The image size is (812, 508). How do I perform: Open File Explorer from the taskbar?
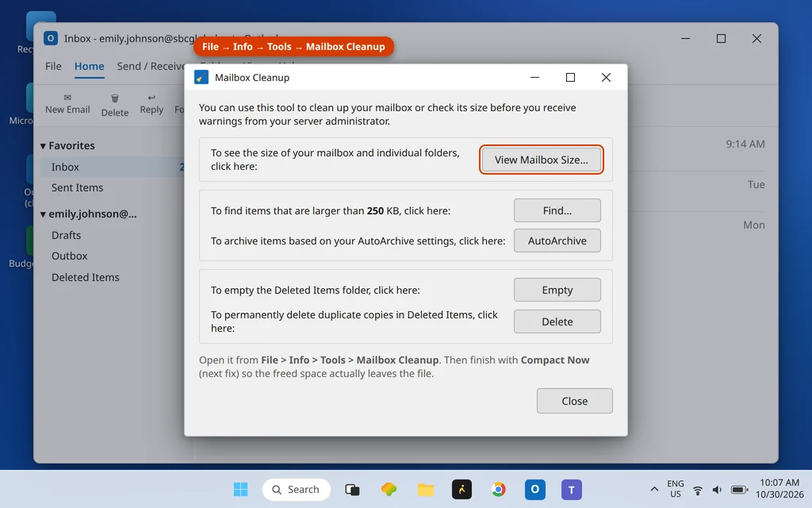pos(426,489)
